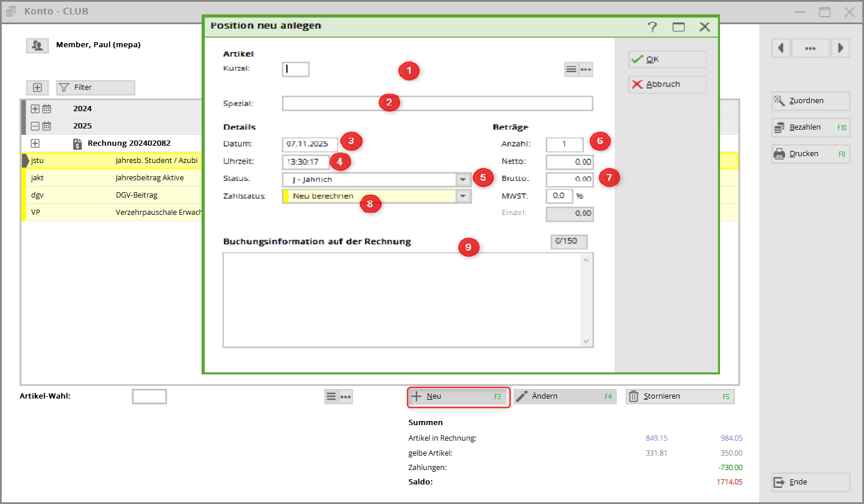Click the Saldo value 1714.05
The height and width of the screenshot is (504, 864).
(730, 482)
